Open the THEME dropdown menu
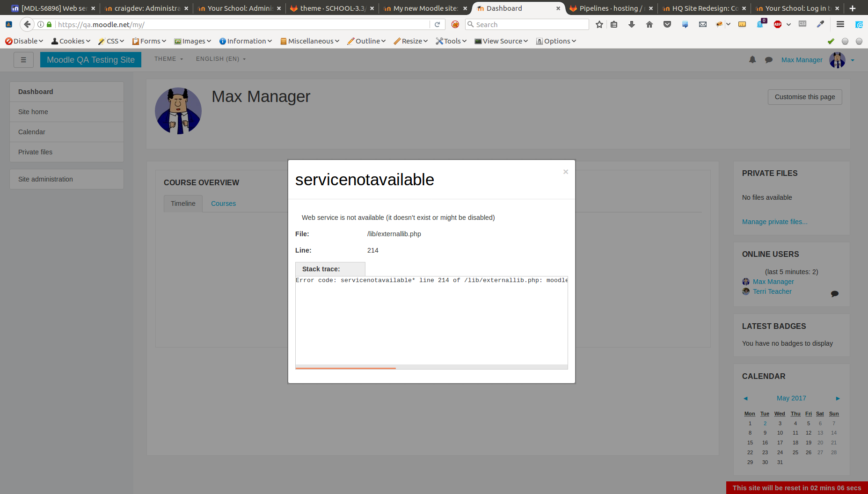 click(x=169, y=59)
